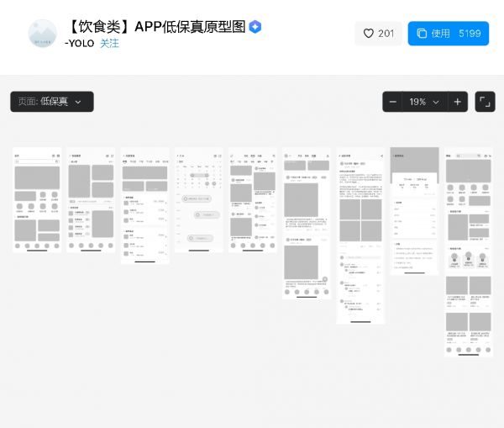Image resolution: width=504 pixels, height=428 pixels.
Task: Open the 19% zoom level dropdown
Action: (x=424, y=102)
